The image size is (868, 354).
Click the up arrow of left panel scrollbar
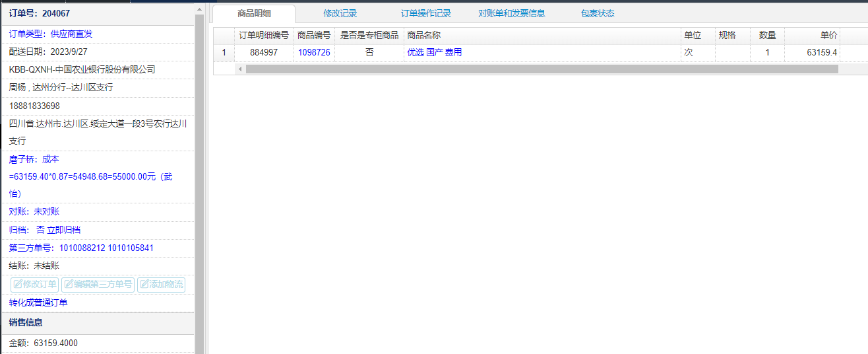(x=199, y=9)
